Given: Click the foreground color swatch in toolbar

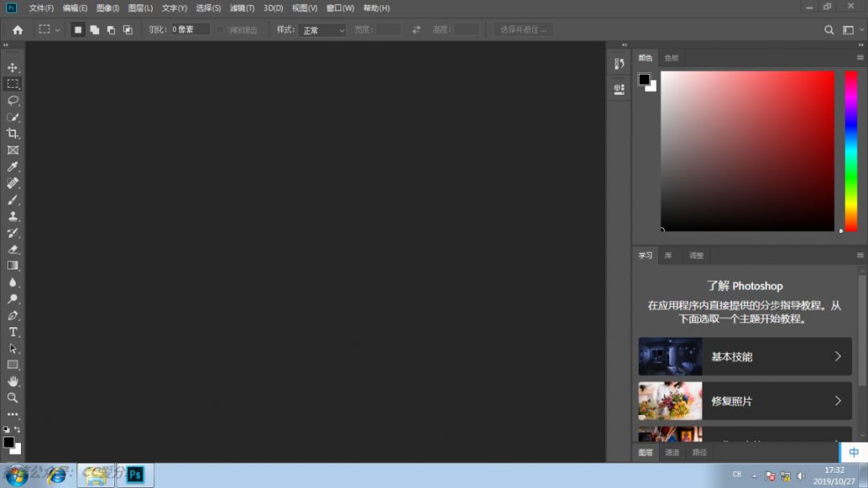Looking at the screenshot, I should pos(8,442).
